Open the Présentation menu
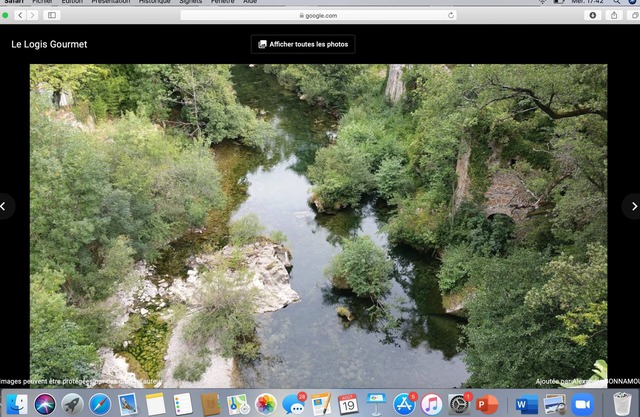Screen dimensions: 640x417 [110, 2]
